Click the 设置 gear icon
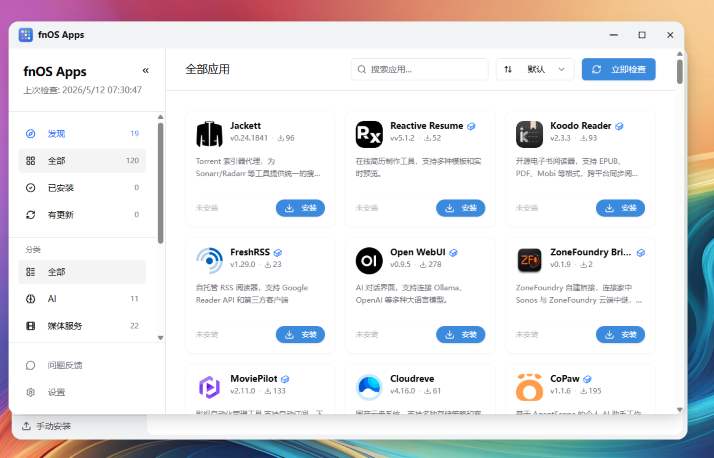This screenshot has height=458, width=714. pyautogui.click(x=31, y=392)
